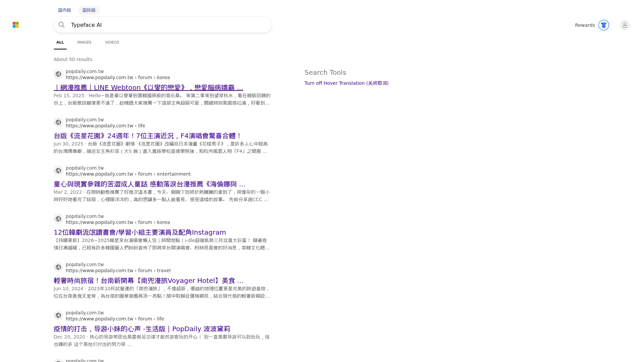This screenshot has width=644, height=362.
Task: Click globe icon beside the 流星花園 result
Action: (58, 122)
